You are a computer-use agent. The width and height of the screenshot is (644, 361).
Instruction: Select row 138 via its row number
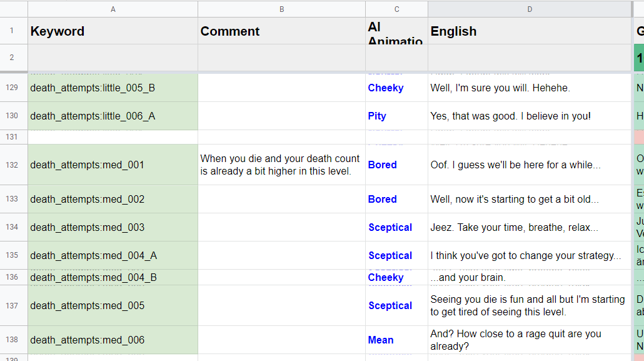click(13, 340)
